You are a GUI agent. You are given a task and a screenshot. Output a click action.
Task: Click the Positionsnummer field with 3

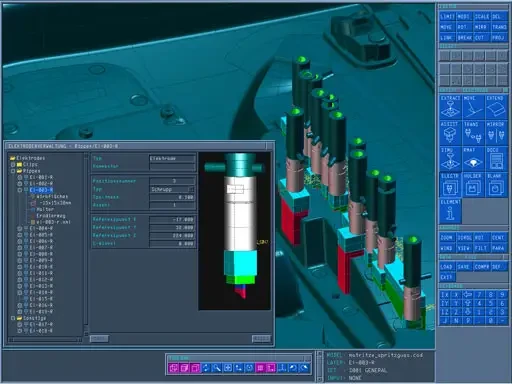coord(172,181)
